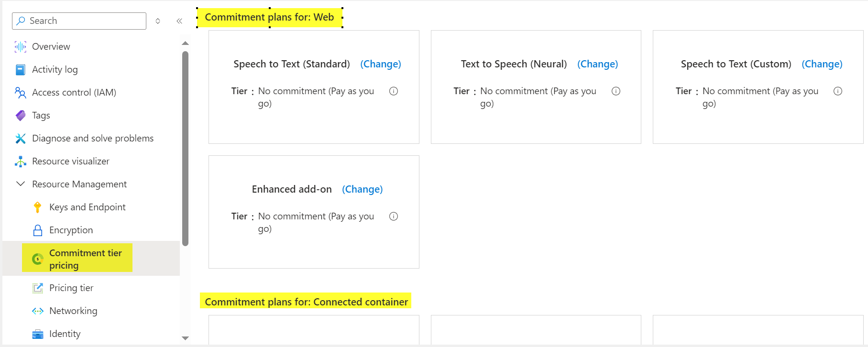Collapse the sidebar with the double chevron
868x347 pixels.
[x=179, y=21]
